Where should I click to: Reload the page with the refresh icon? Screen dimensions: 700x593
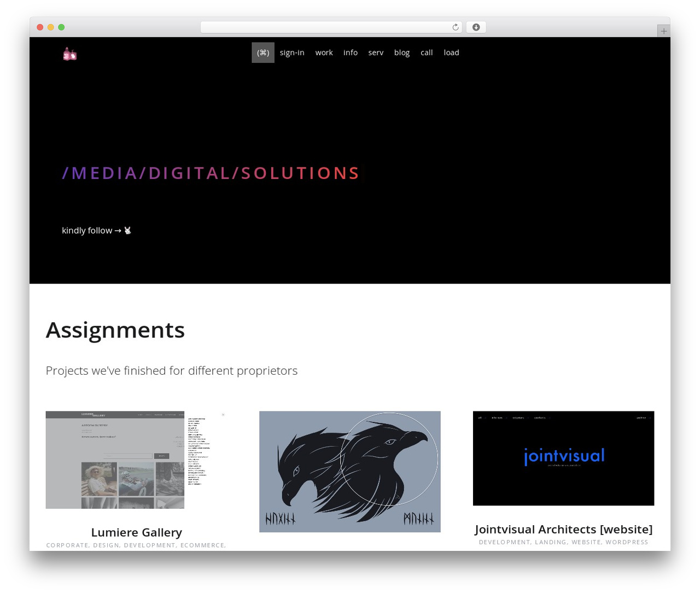point(456,27)
